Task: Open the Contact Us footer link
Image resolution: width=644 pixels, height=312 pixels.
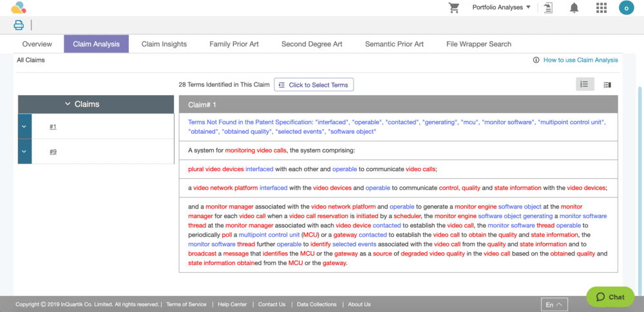Action: (272, 305)
